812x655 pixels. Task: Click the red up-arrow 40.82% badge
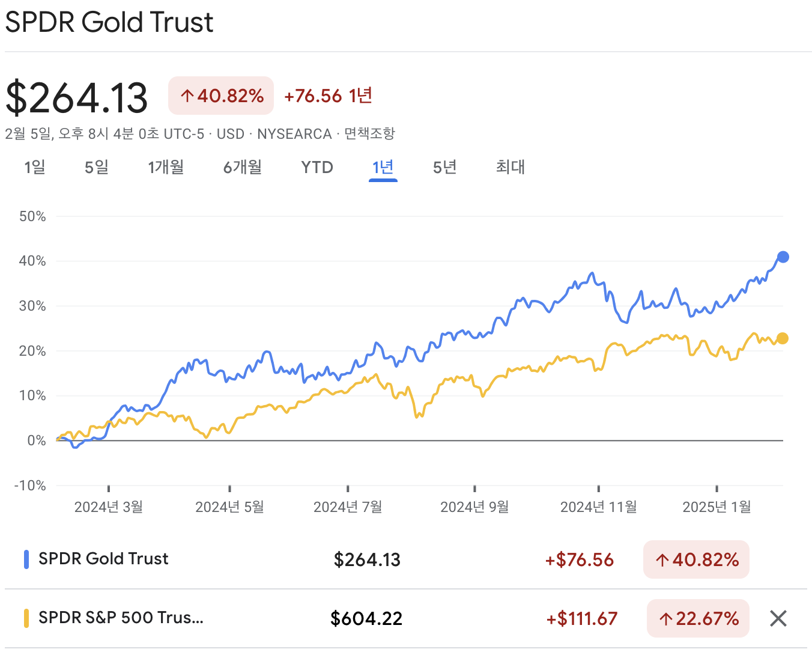click(220, 95)
